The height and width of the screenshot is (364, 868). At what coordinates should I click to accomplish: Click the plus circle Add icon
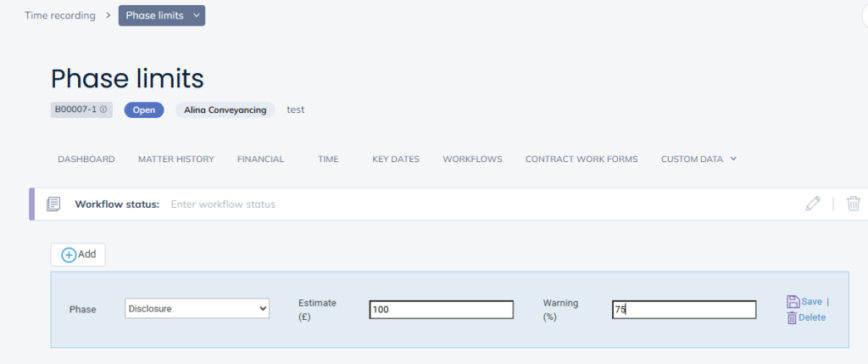[x=69, y=255]
